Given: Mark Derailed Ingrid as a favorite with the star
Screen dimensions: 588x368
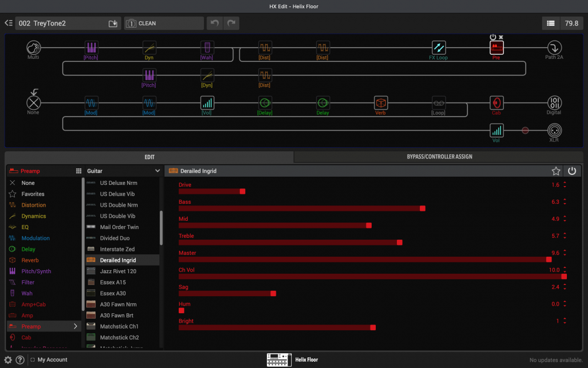Looking at the screenshot, I should click(556, 171).
